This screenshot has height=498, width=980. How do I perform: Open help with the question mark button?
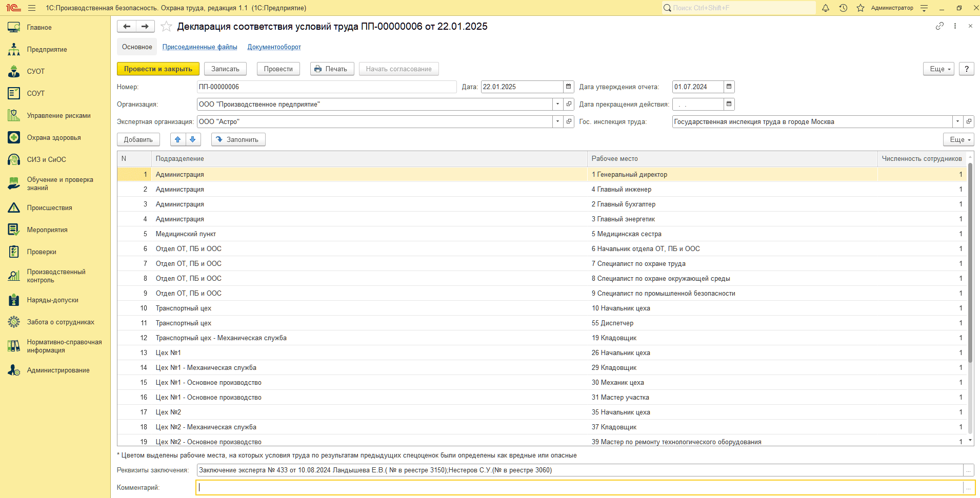pyautogui.click(x=967, y=69)
